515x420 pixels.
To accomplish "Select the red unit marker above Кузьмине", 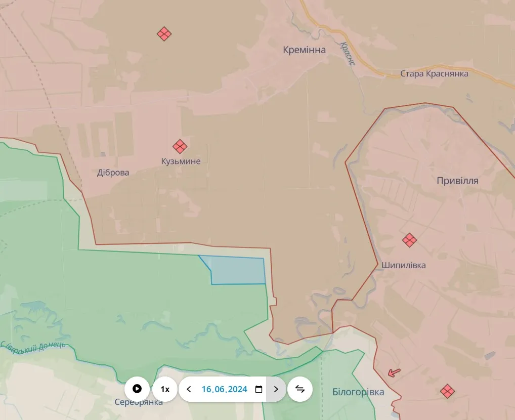I will 180,147.
